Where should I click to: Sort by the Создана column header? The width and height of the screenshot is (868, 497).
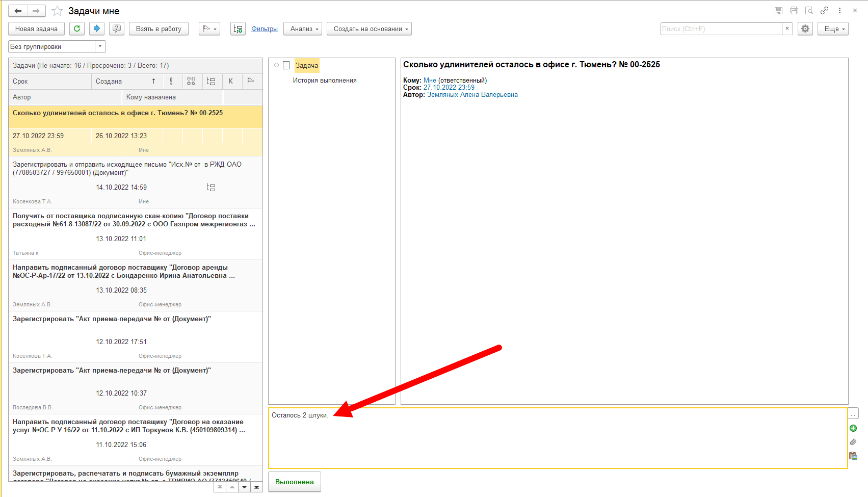click(127, 81)
